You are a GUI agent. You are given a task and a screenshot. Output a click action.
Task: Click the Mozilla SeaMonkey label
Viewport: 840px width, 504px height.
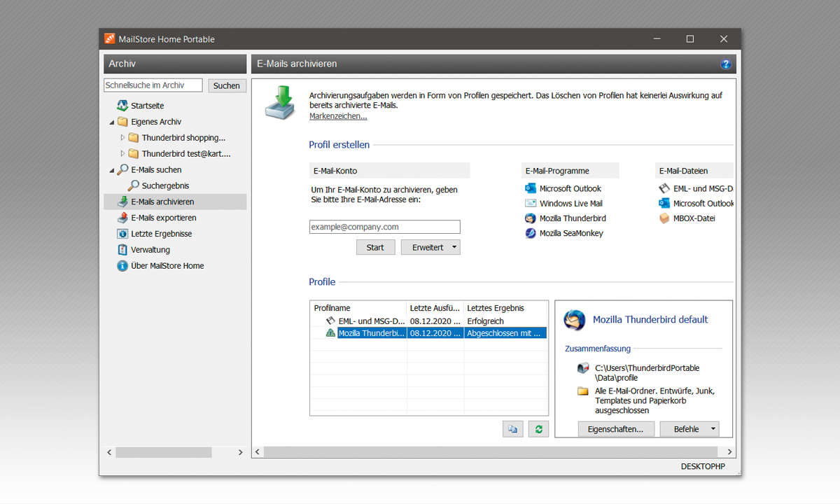(571, 233)
